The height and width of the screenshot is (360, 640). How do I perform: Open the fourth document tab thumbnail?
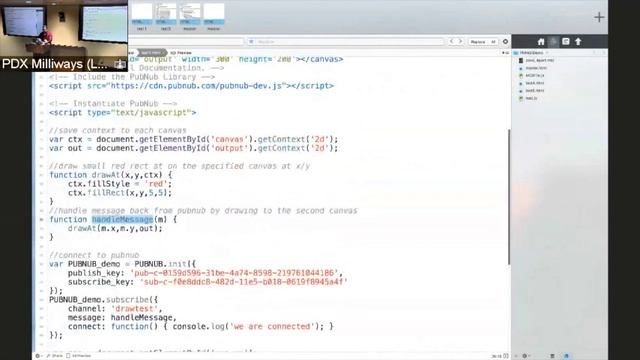[214, 17]
